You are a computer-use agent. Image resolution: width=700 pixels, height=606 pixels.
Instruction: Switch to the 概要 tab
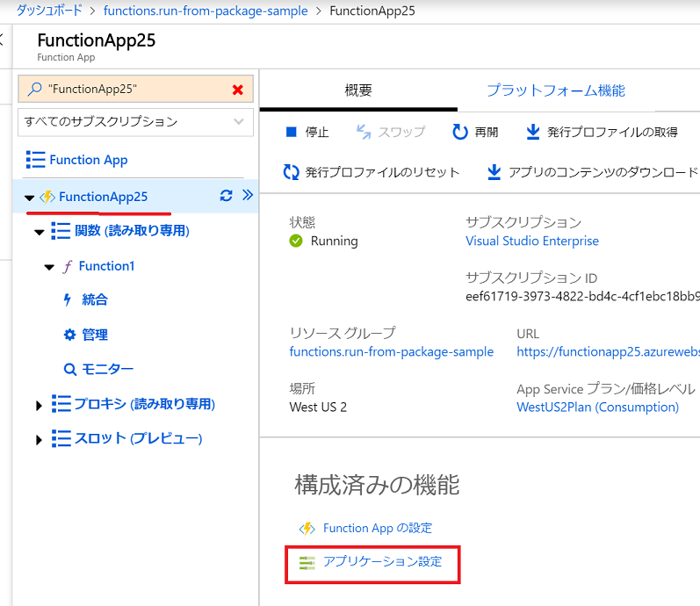(x=358, y=91)
